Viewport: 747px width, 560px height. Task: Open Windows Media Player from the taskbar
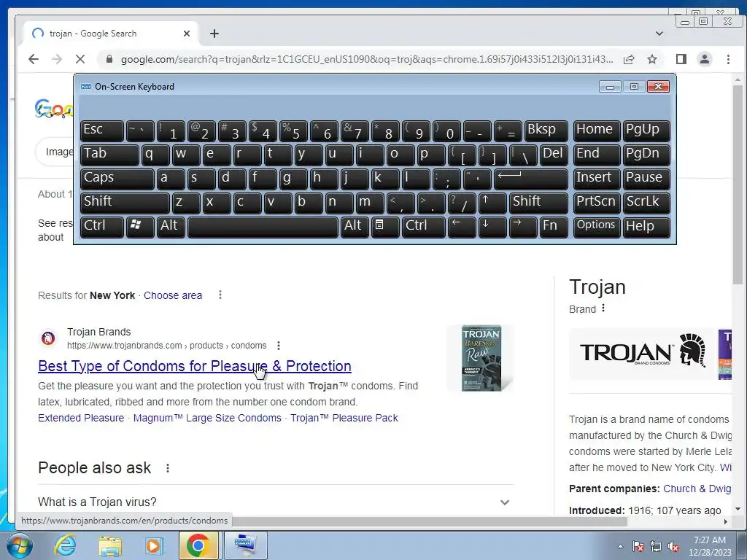pos(153,545)
